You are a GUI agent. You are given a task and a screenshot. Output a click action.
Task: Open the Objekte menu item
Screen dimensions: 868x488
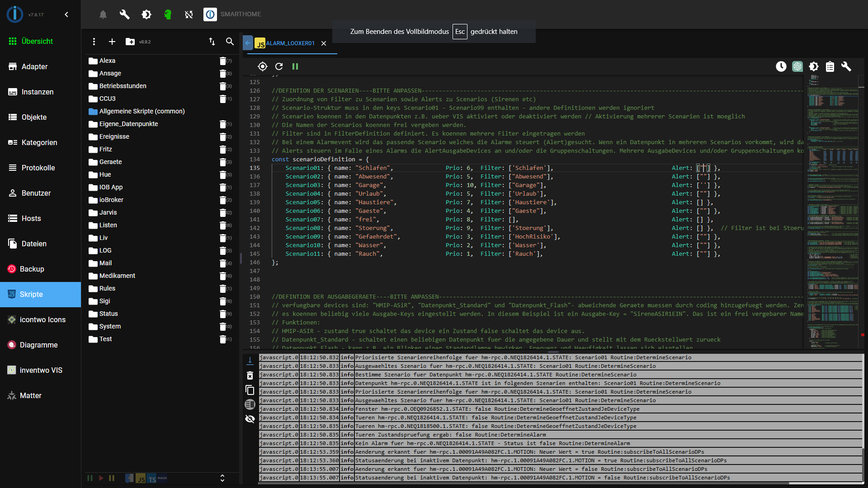point(34,117)
